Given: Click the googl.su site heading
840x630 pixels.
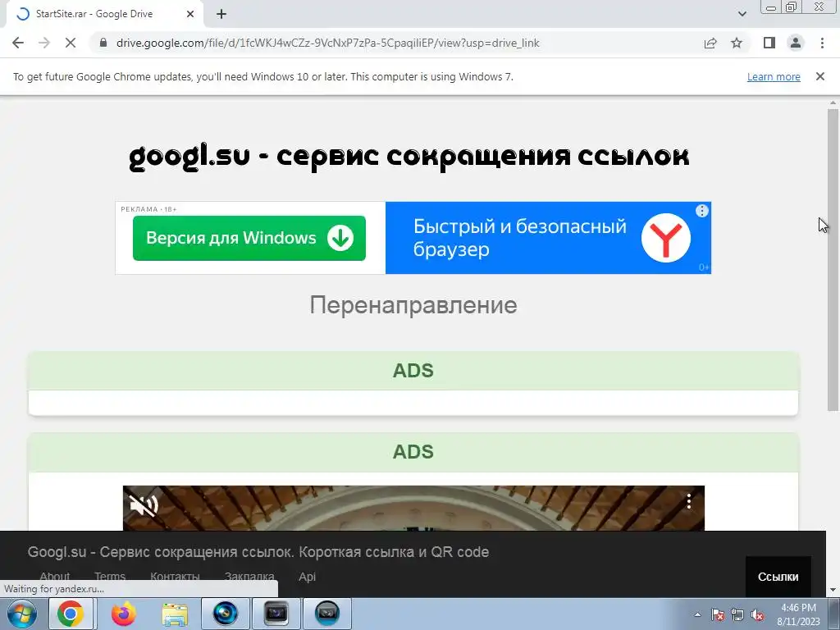Looking at the screenshot, I should coord(409,157).
